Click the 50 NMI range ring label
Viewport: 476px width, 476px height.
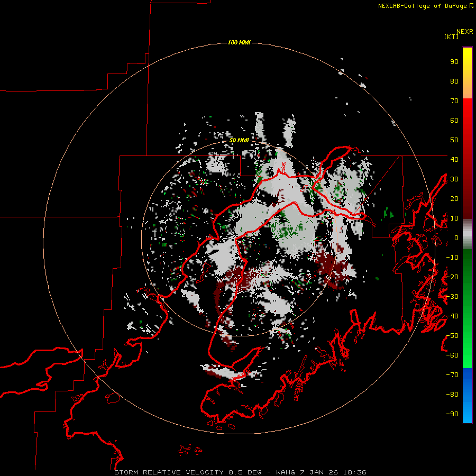tap(239, 140)
